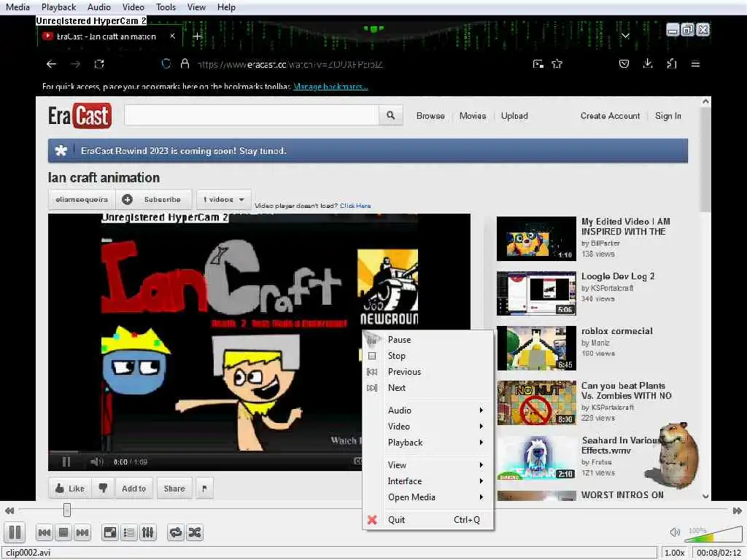Click the EraCast search magnifier button
Viewport: 747px width, 560px height.
click(391, 115)
